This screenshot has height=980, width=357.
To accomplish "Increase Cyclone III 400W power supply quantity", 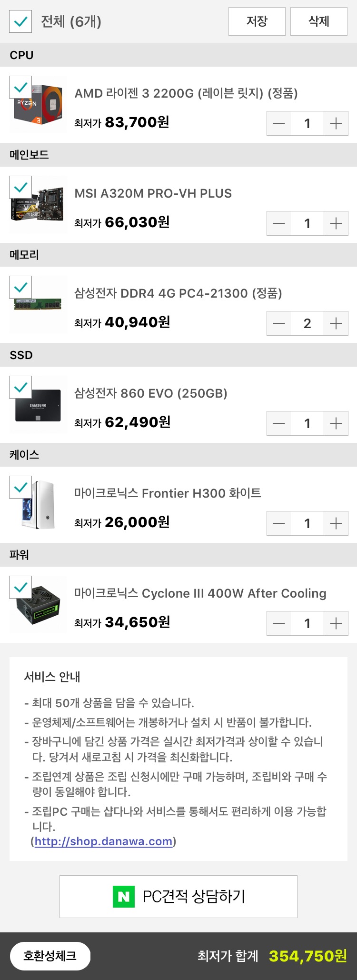I will pos(336,623).
